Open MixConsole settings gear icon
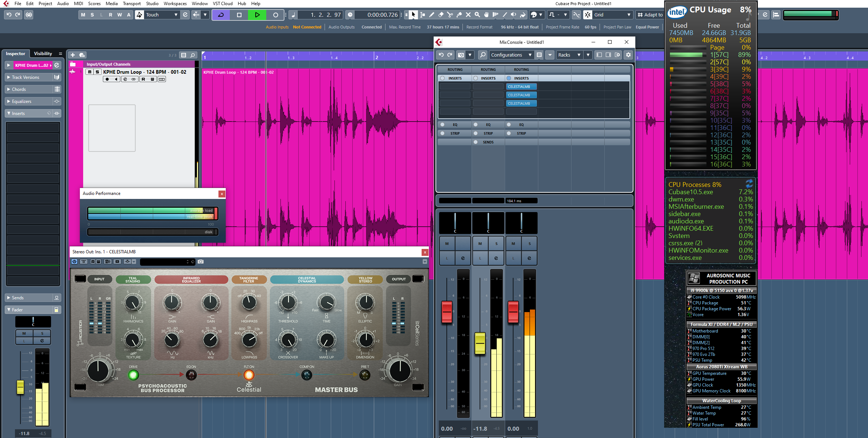The height and width of the screenshot is (438, 868). pos(628,55)
